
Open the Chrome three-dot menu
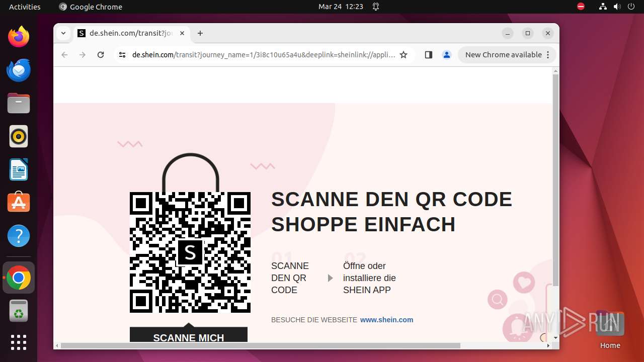coord(548,55)
